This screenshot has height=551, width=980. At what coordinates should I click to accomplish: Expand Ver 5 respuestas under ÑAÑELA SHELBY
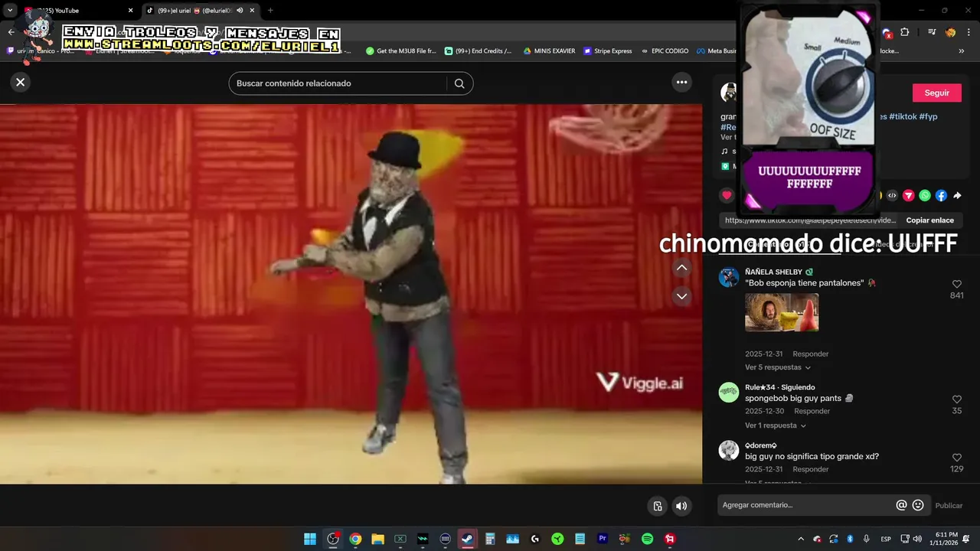[x=778, y=367]
